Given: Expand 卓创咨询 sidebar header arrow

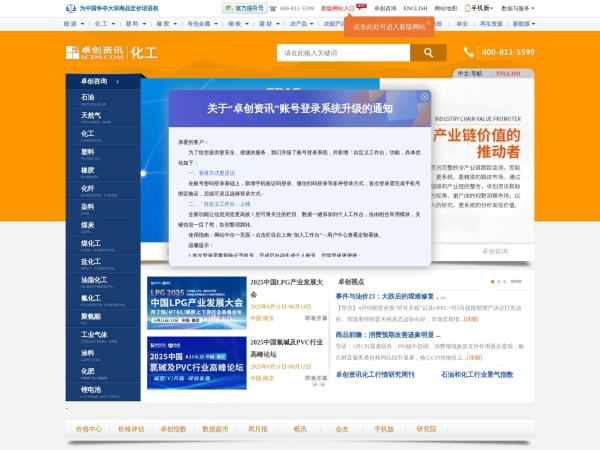Looking at the screenshot, I should tap(117, 82).
